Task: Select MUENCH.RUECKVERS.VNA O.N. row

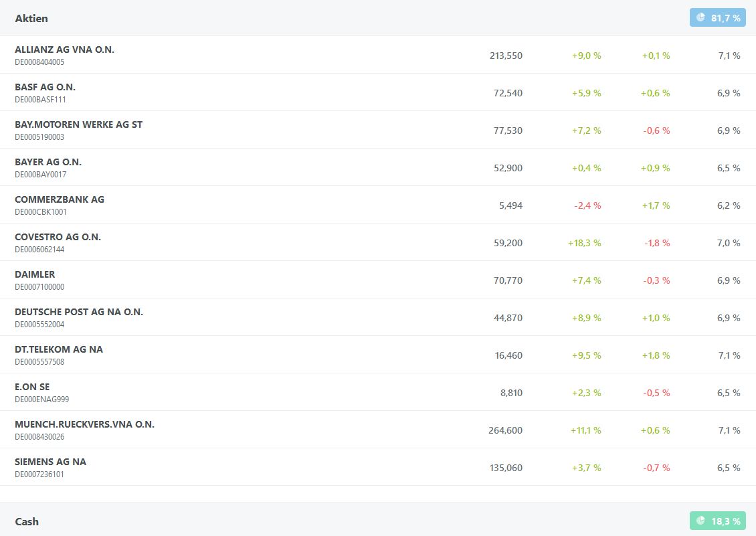Action: pyautogui.click(x=84, y=424)
